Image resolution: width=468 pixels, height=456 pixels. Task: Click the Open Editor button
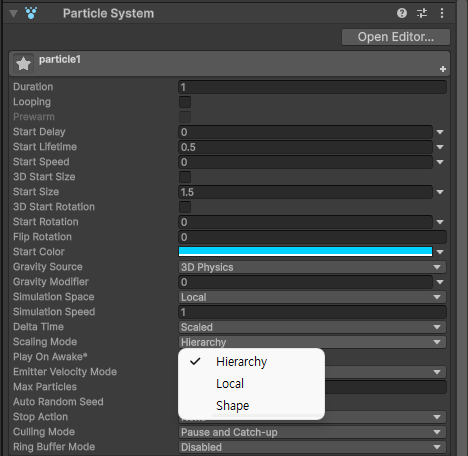[396, 37]
